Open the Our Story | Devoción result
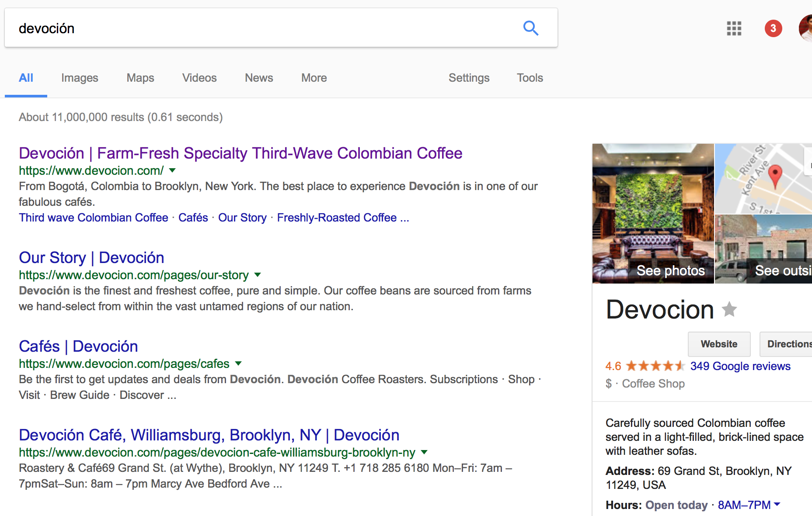This screenshot has height=516, width=812. (91, 258)
